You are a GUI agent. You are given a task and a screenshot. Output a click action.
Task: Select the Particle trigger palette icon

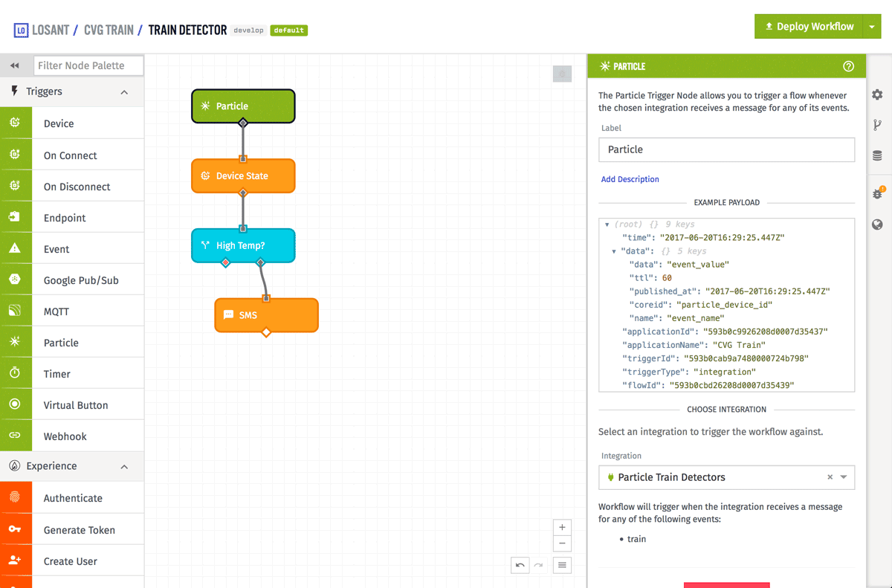pos(16,342)
